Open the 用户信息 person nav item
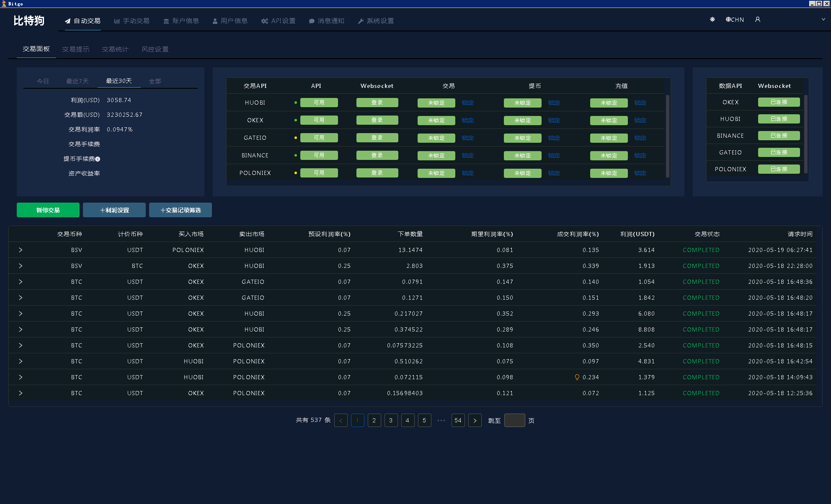The image size is (831, 504). (230, 21)
